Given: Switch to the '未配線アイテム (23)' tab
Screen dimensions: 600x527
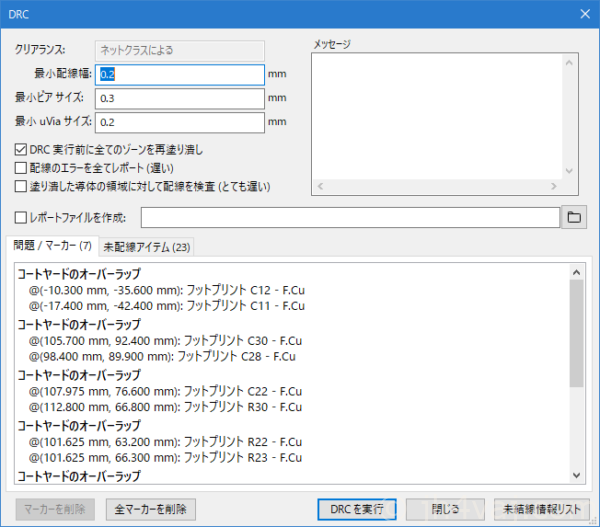Looking at the screenshot, I should click(147, 246).
